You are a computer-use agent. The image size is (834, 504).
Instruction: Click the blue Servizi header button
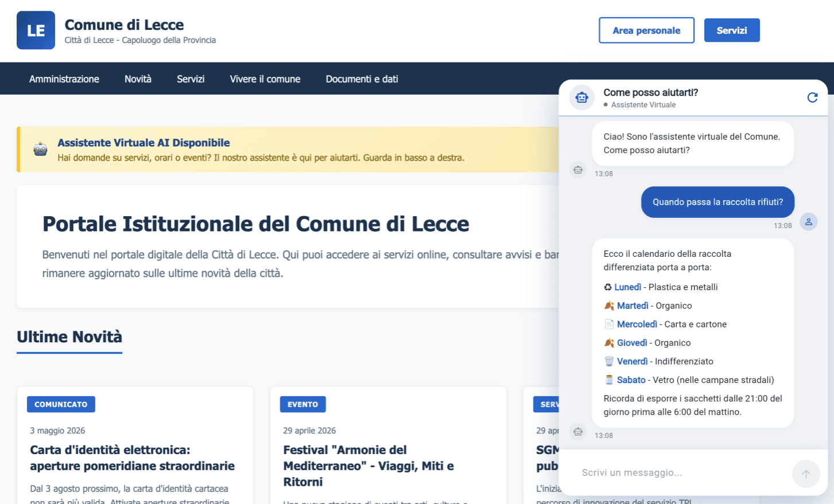pyautogui.click(x=732, y=30)
